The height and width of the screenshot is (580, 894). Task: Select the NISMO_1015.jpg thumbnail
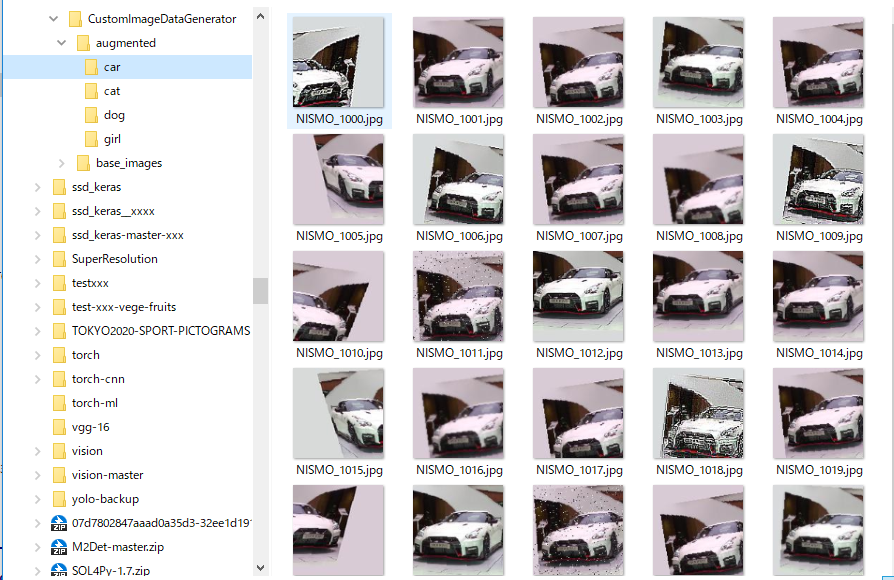coord(338,413)
